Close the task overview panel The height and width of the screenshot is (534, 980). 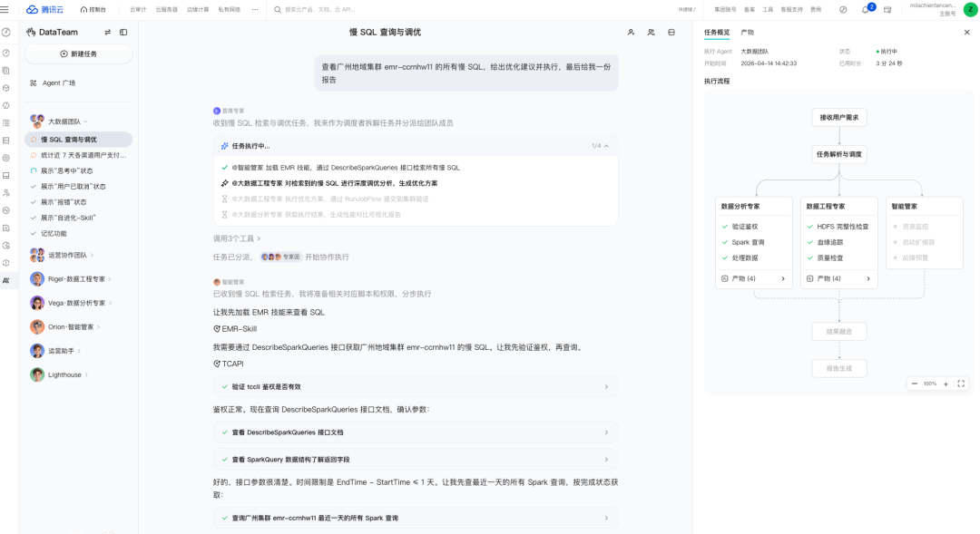(967, 32)
